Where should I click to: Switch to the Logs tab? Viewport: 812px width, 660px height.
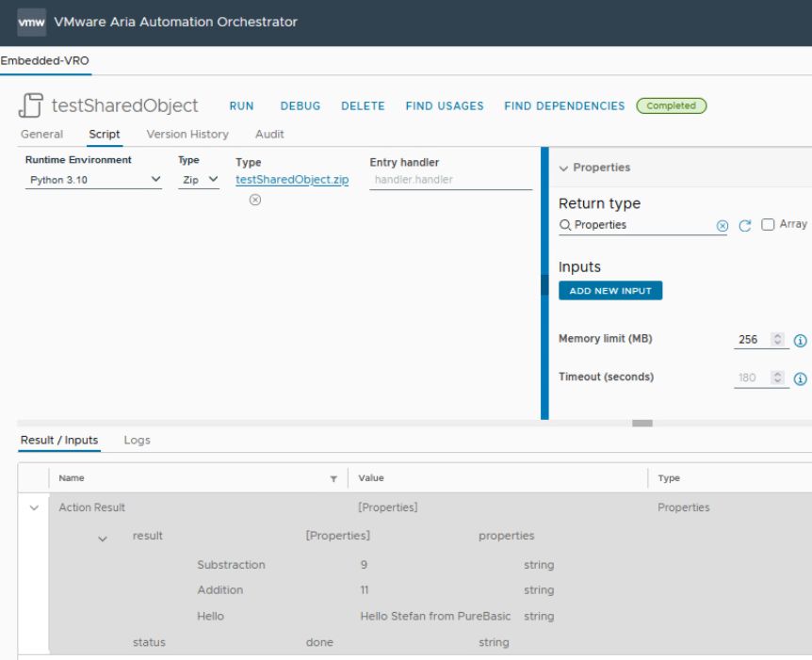point(137,440)
